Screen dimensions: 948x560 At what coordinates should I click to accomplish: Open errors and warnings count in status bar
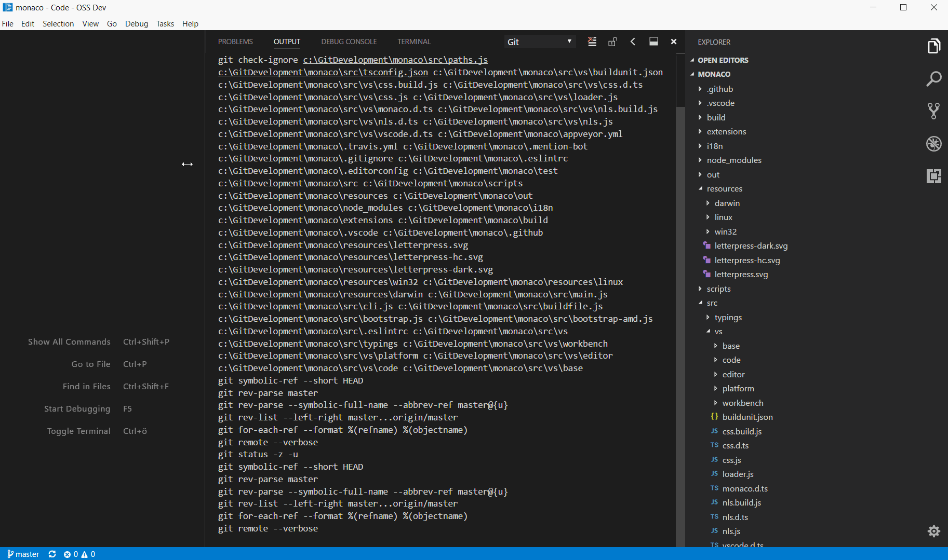pyautogui.click(x=79, y=554)
